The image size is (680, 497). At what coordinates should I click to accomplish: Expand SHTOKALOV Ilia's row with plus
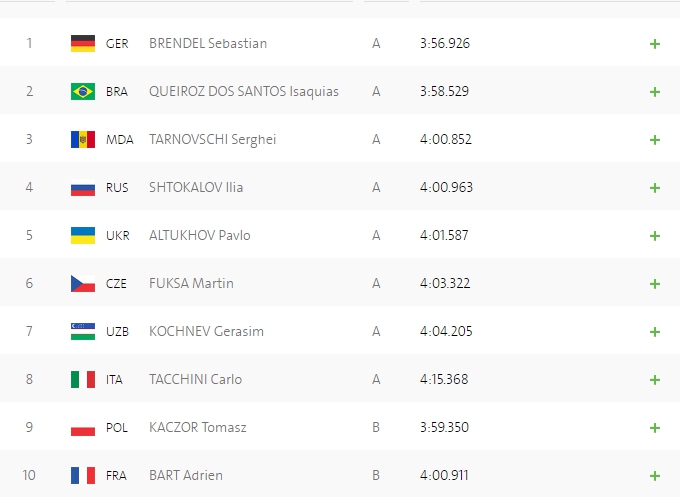[x=655, y=188]
